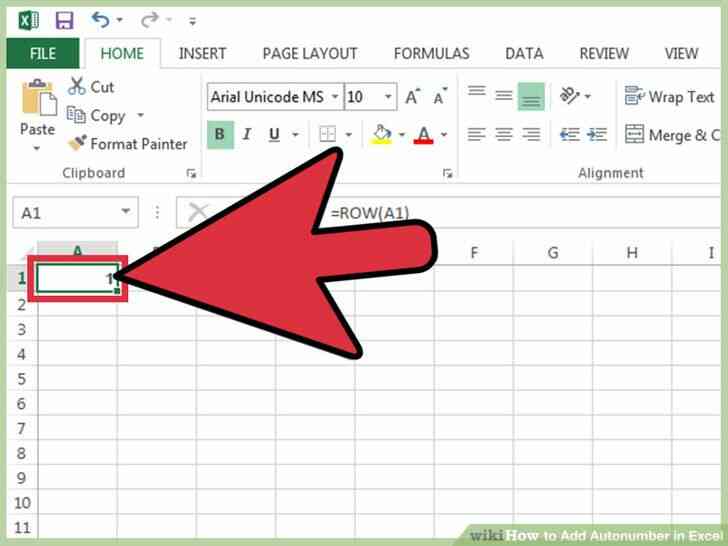Toggle Underline formatting
Screen dimensions: 728x546
[x=274, y=135]
